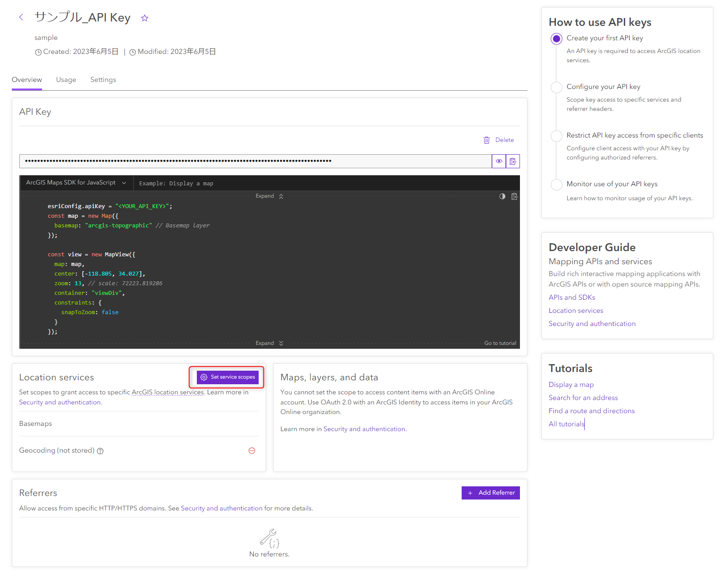Toggle code block light/dark theme icon
726x588 pixels.
point(502,196)
